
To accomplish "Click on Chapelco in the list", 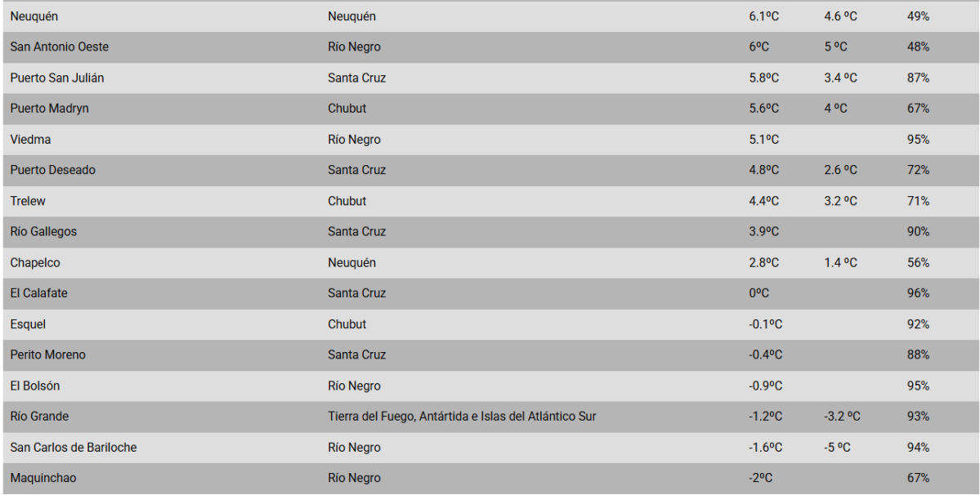I will pos(35,263).
